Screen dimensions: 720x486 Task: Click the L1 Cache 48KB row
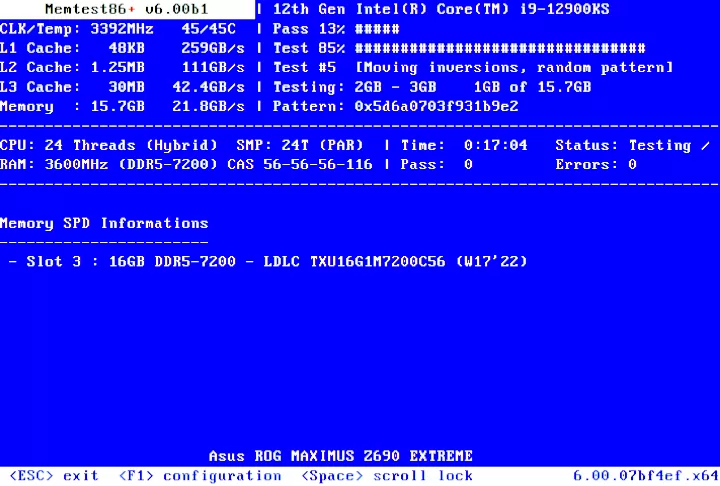click(122, 47)
